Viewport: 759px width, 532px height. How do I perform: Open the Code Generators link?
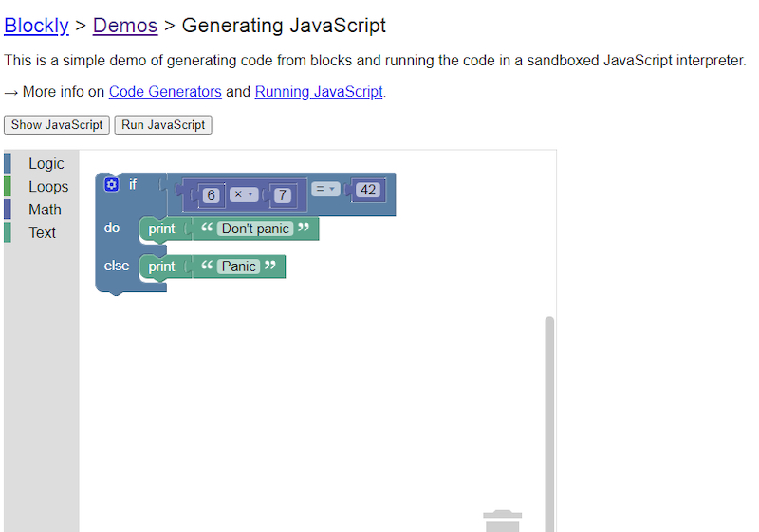click(165, 91)
